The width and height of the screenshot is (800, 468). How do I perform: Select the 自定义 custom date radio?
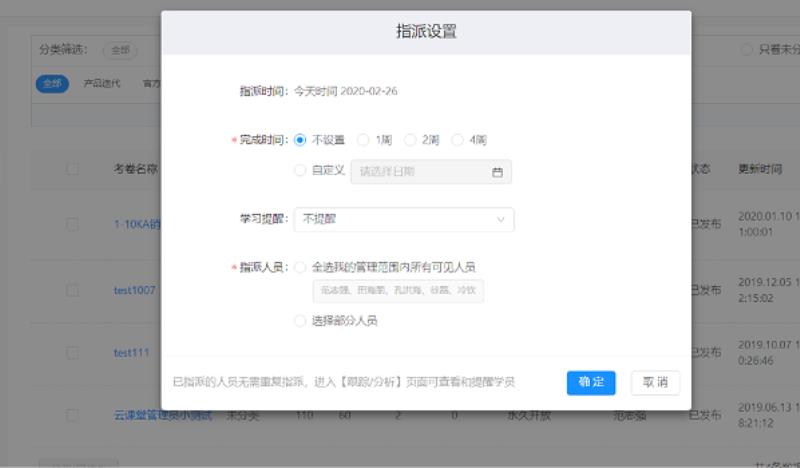click(300, 170)
